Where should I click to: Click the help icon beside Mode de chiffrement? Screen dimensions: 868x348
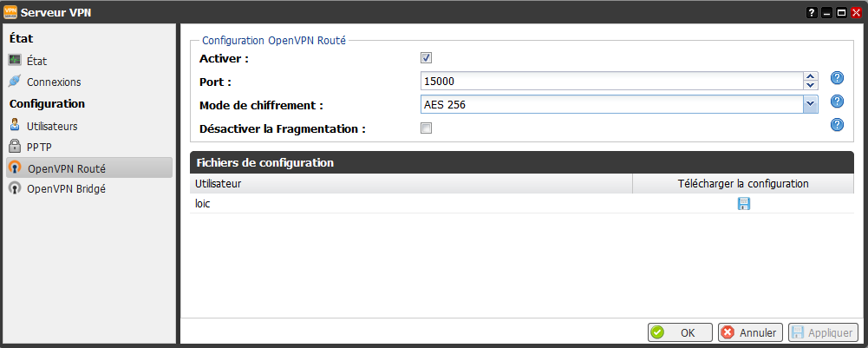click(837, 102)
